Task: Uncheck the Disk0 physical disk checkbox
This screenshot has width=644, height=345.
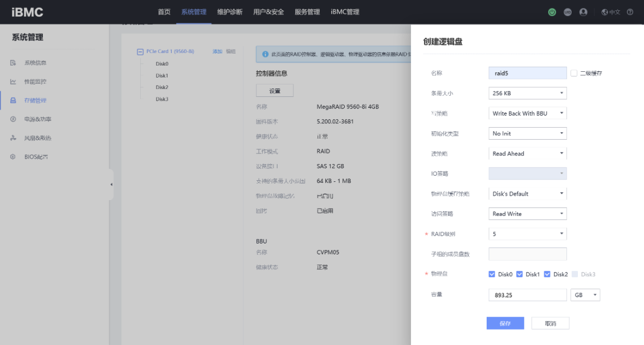Action: pyautogui.click(x=492, y=274)
